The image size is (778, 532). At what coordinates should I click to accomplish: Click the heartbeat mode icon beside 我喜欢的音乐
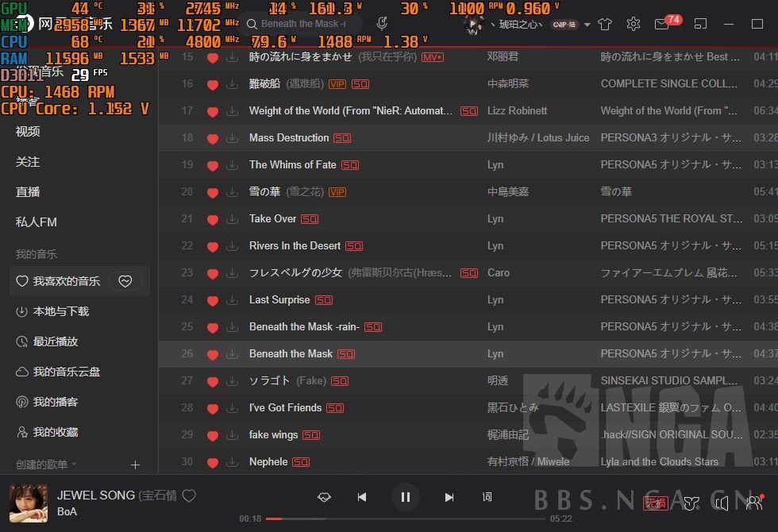(125, 281)
